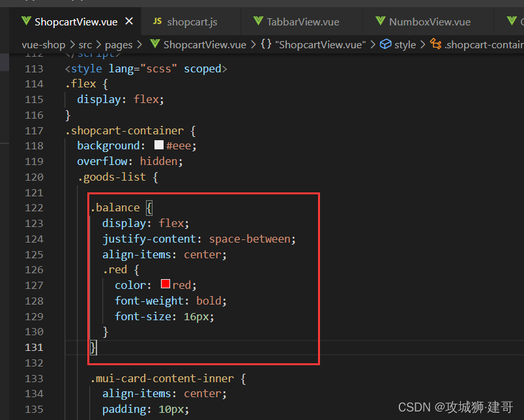524x420 pixels.
Task: Click the font-weight property text
Action: pyautogui.click(x=149, y=301)
